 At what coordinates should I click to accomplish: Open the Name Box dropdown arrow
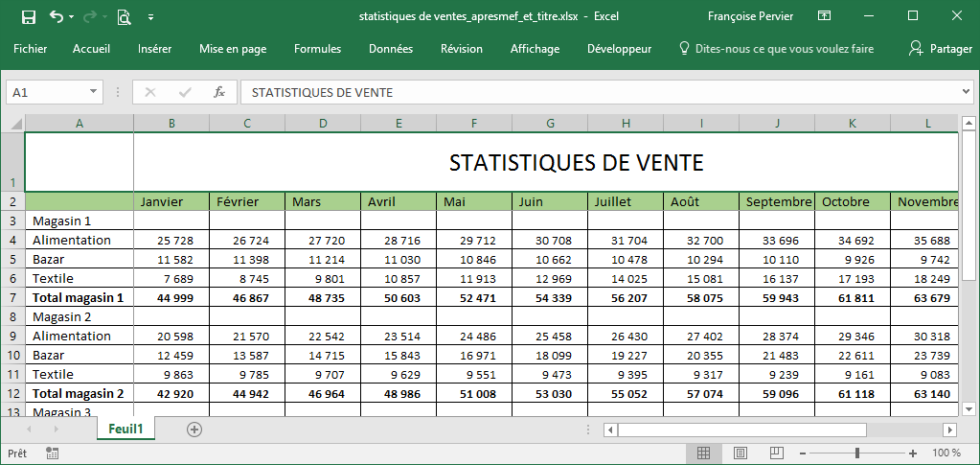[x=94, y=92]
